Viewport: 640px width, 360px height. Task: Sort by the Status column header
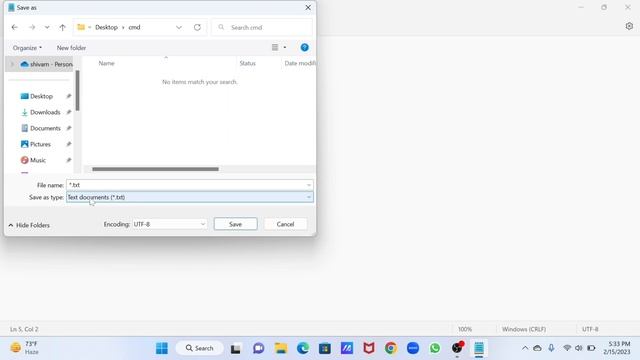(x=247, y=63)
